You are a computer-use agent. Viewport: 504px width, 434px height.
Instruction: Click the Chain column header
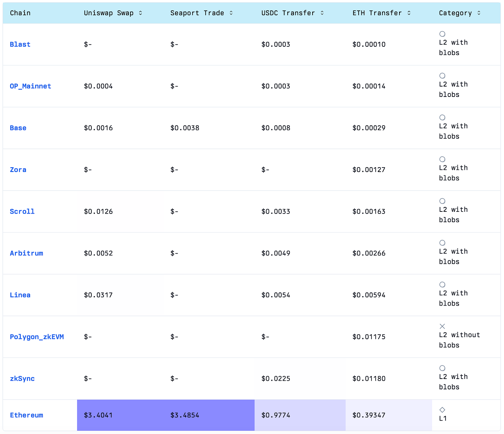point(20,13)
